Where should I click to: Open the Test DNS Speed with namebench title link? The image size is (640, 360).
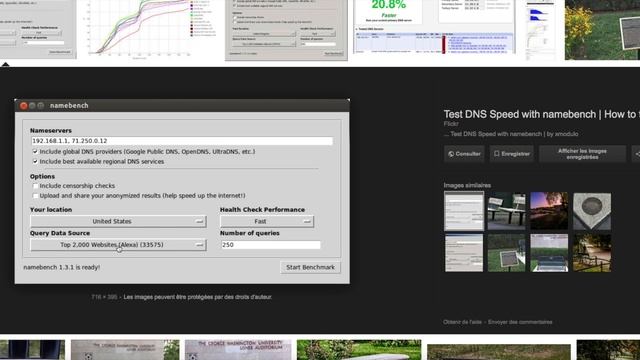(x=542, y=114)
